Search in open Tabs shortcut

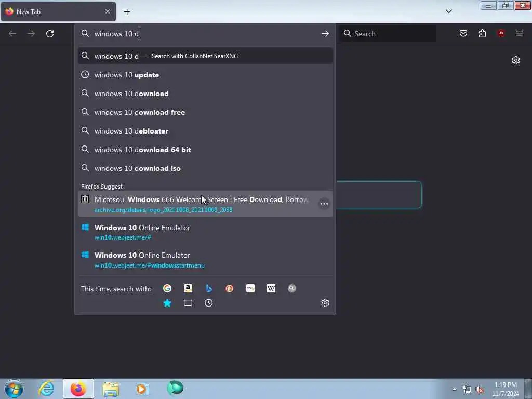coord(188,303)
